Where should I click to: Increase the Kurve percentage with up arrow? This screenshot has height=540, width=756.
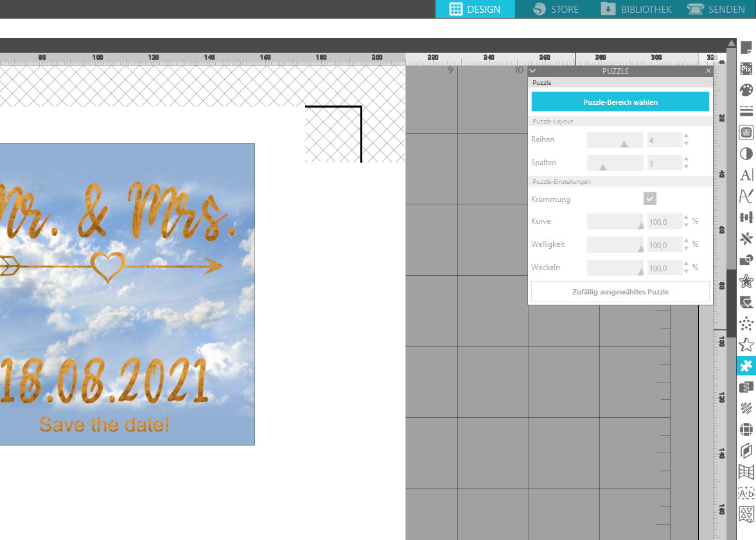[x=686, y=218]
